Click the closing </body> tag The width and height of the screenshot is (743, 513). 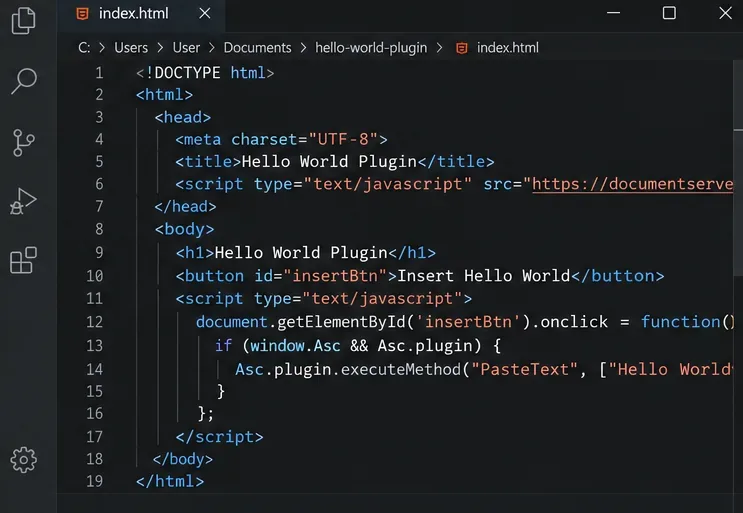coord(183,459)
